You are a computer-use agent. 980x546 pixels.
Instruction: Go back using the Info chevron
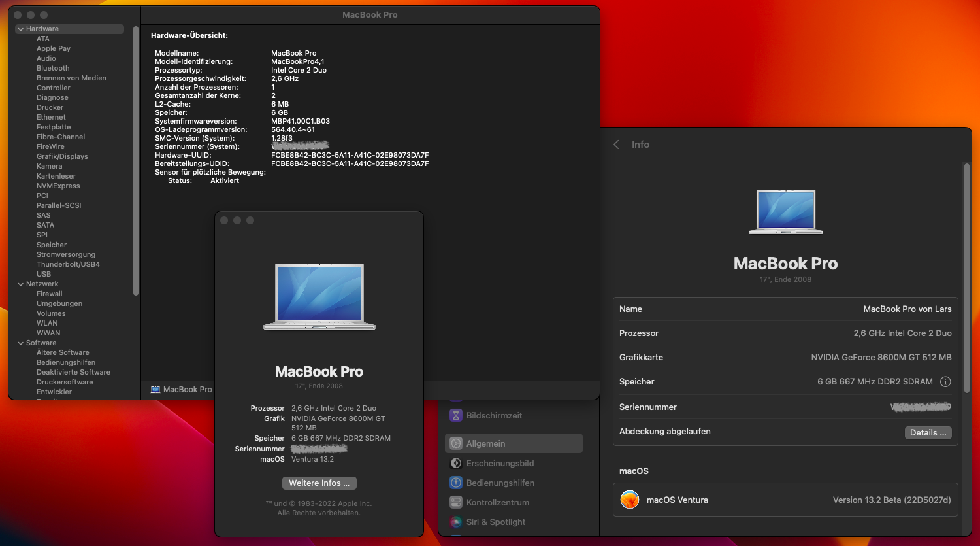click(616, 145)
